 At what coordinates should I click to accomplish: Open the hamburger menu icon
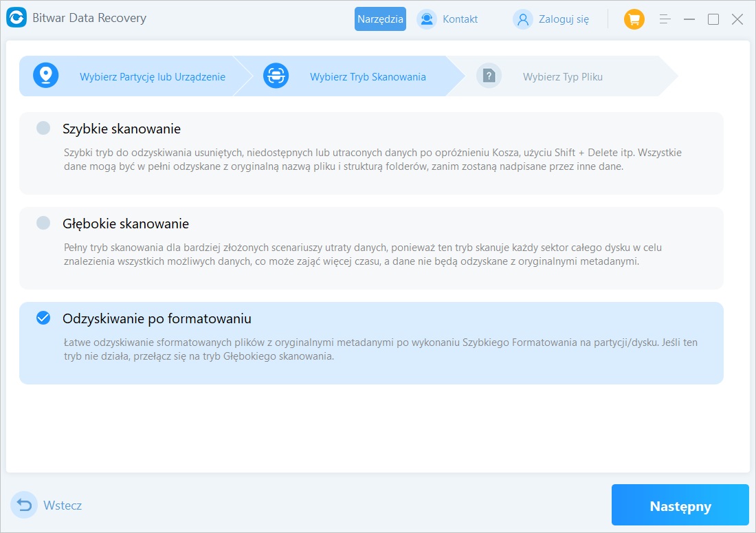665,19
